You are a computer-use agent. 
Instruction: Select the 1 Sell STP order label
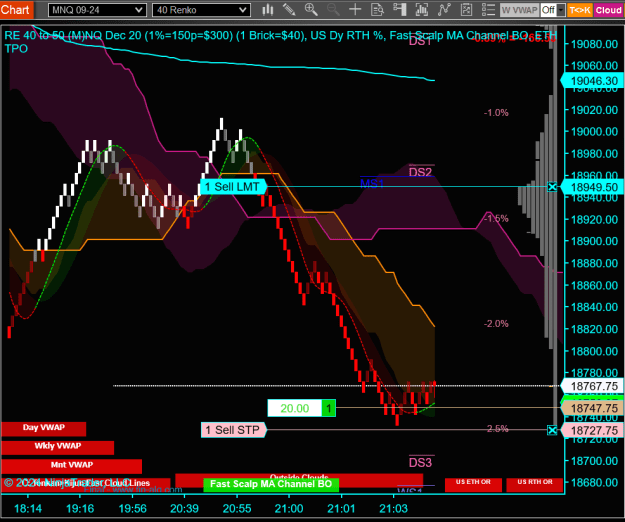pyautogui.click(x=234, y=430)
